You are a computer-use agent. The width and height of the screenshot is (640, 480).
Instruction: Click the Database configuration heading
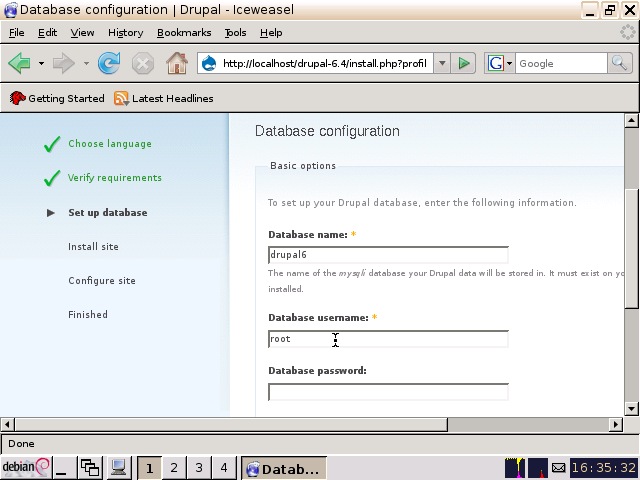[x=327, y=131]
